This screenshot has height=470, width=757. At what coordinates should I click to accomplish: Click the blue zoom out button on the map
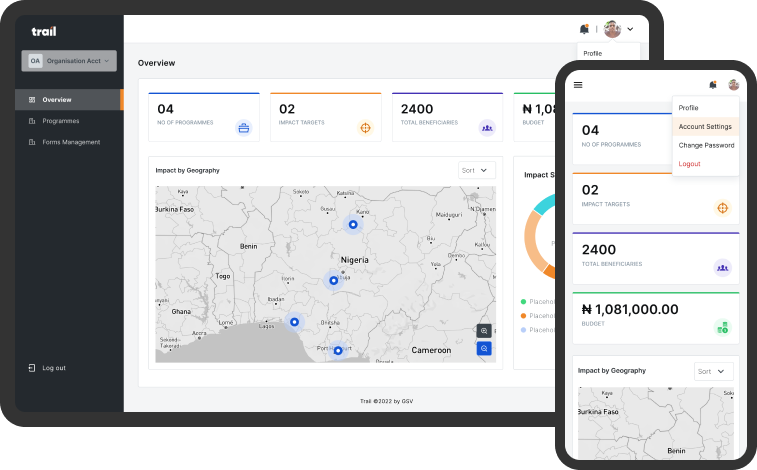click(x=484, y=349)
